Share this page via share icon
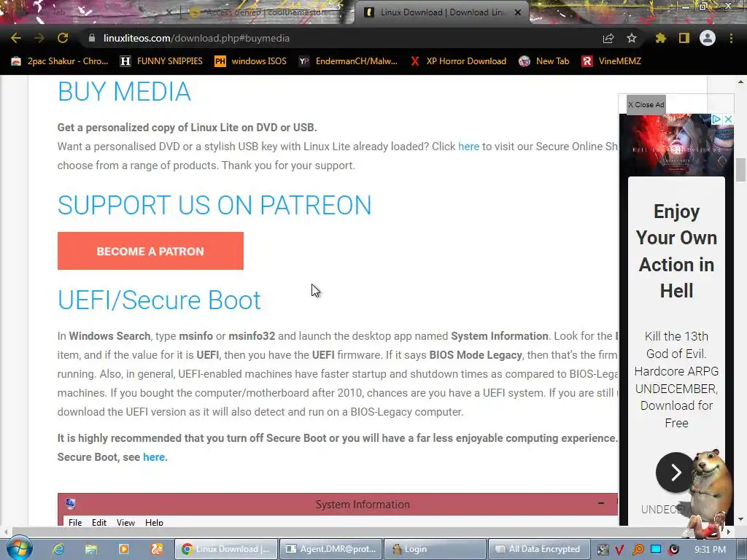The height and width of the screenshot is (560, 747). [608, 38]
